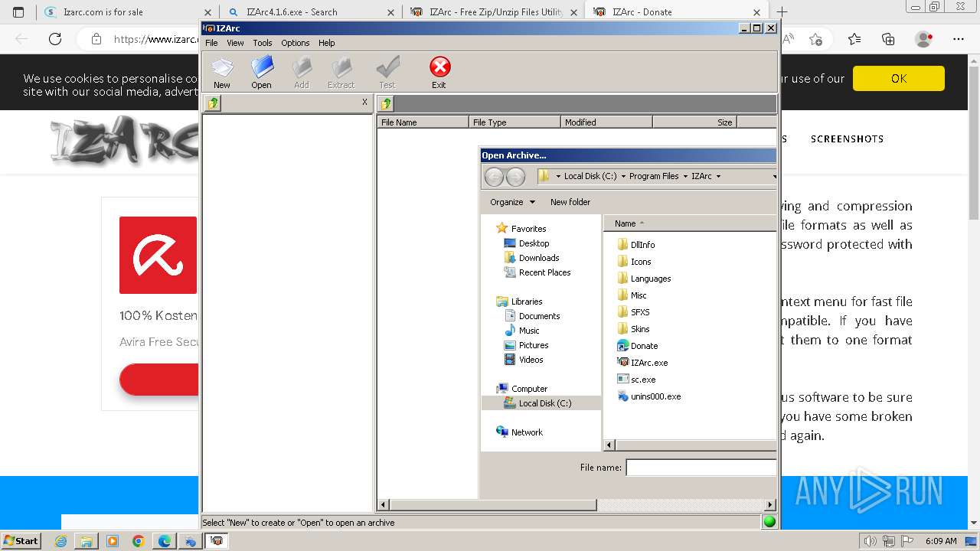This screenshot has width=980, height=551.
Task: Select Downloads in navigation pane
Action: pyautogui.click(x=532, y=258)
